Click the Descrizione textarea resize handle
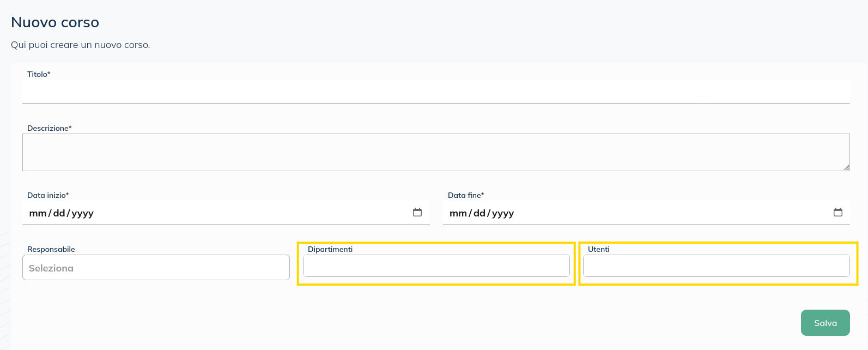Viewport: 868px width, 350px height. pos(846,167)
